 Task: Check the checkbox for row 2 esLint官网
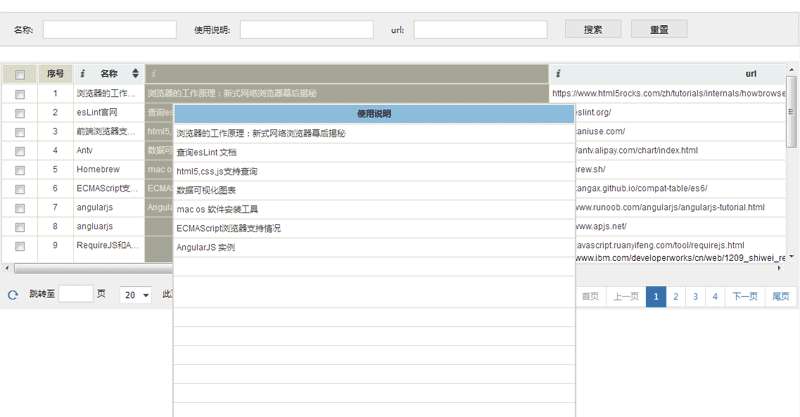[x=20, y=113]
